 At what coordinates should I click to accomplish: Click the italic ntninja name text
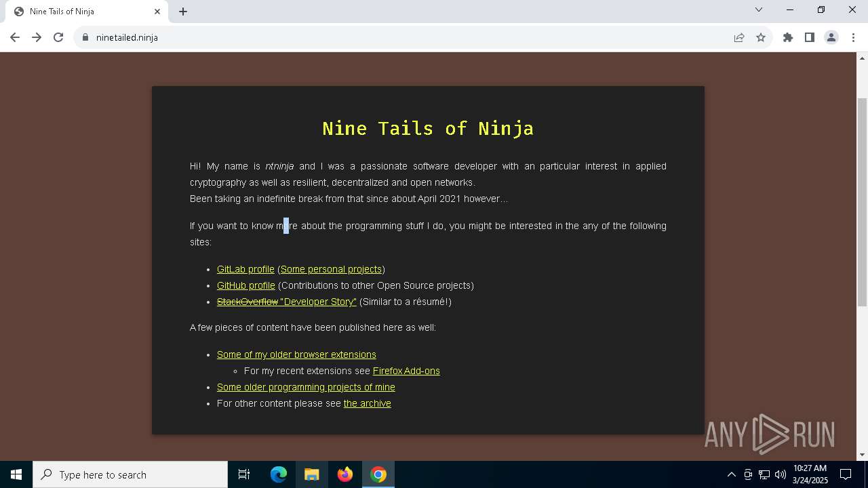click(x=279, y=166)
